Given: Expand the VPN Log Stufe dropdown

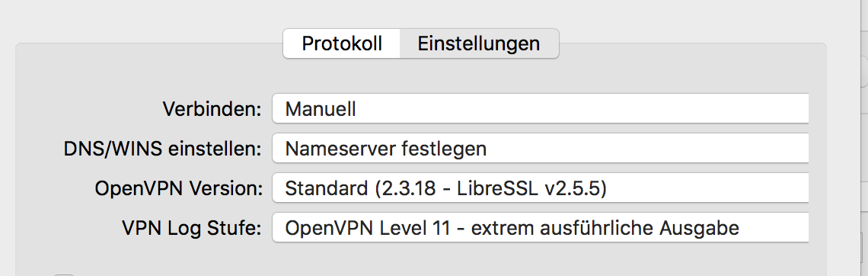Looking at the screenshot, I should point(541,228).
